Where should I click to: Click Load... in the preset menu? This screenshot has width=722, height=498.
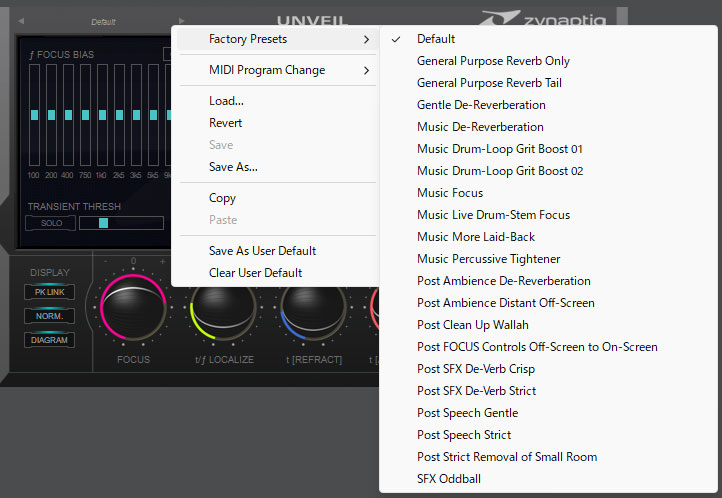click(226, 101)
